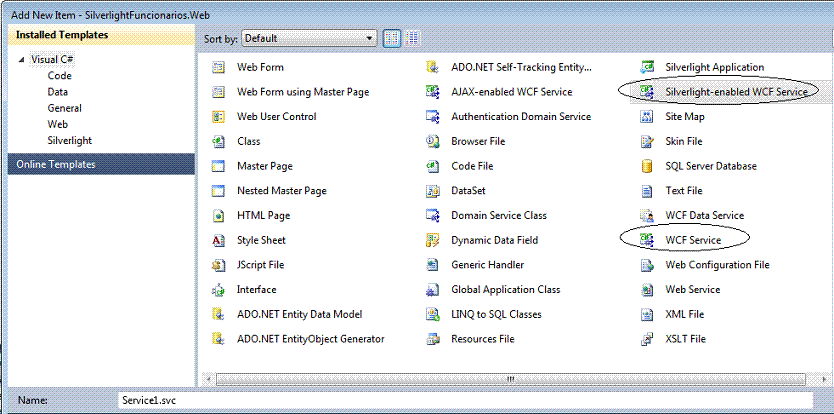The image size is (834, 414).
Task: Select the Web Service icon
Action: pyautogui.click(x=647, y=290)
